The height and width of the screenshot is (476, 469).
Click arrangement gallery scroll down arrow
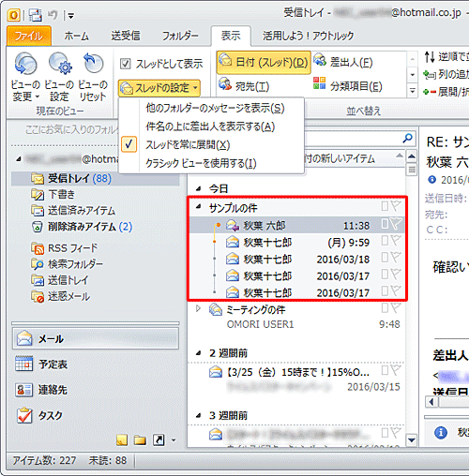click(x=413, y=75)
